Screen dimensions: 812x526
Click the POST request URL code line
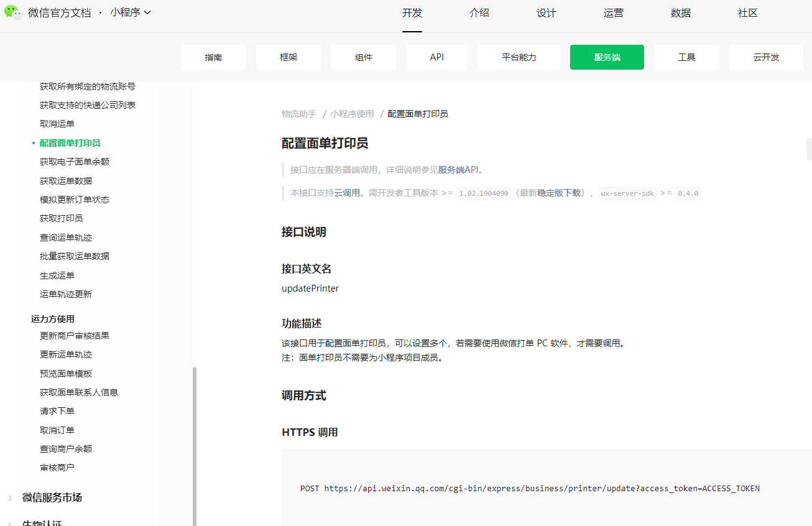pos(530,488)
